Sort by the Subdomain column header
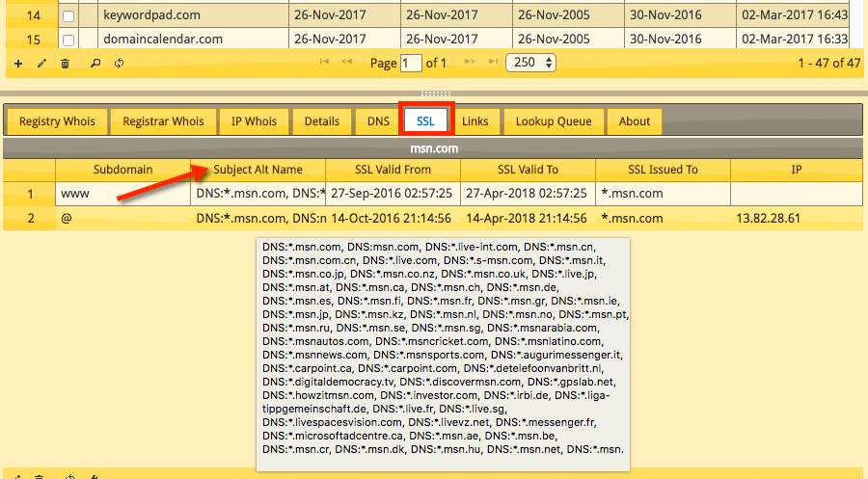 coord(122,170)
